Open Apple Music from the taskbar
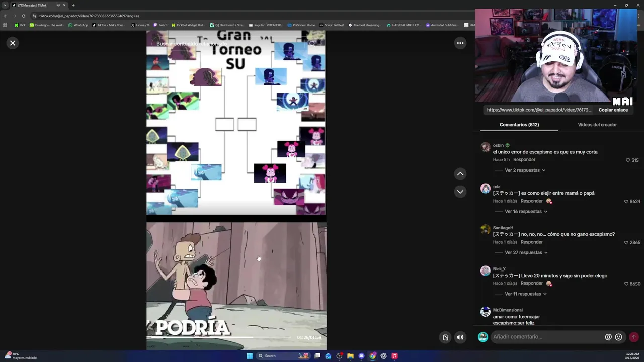The height and width of the screenshot is (362, 644). (x=394, y=356)
